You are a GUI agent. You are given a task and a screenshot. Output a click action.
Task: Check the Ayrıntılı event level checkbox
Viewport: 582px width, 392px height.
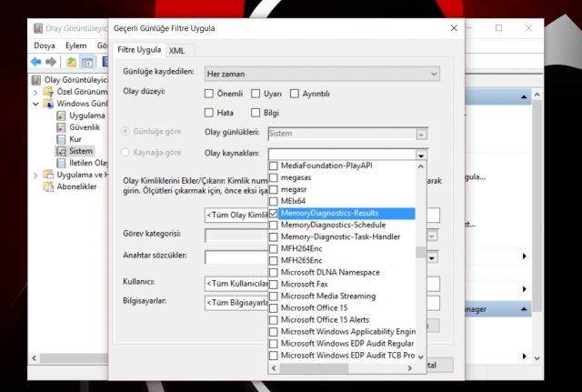[295, 94]
